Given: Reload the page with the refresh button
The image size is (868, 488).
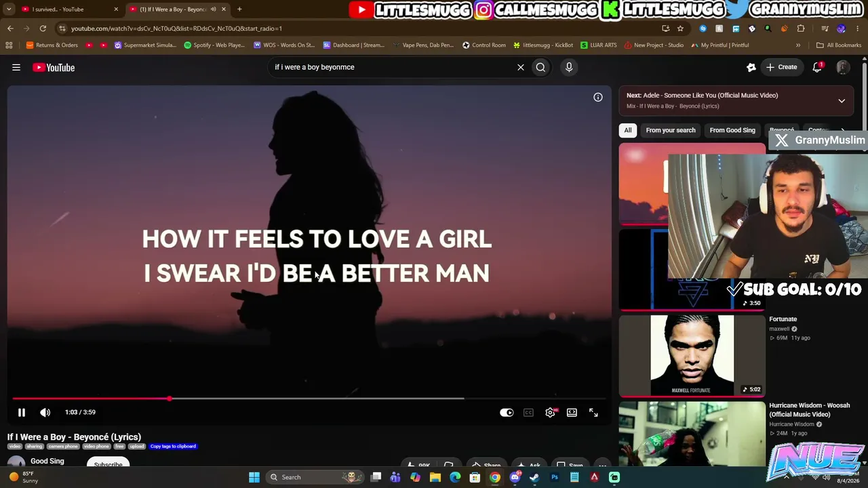Looking at the screenshot, I should click(x=43, y=28).
